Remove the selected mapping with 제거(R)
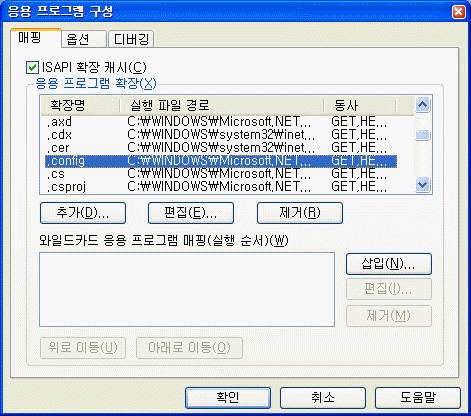Screen dimensions: 471x416 tap(300, 213)
